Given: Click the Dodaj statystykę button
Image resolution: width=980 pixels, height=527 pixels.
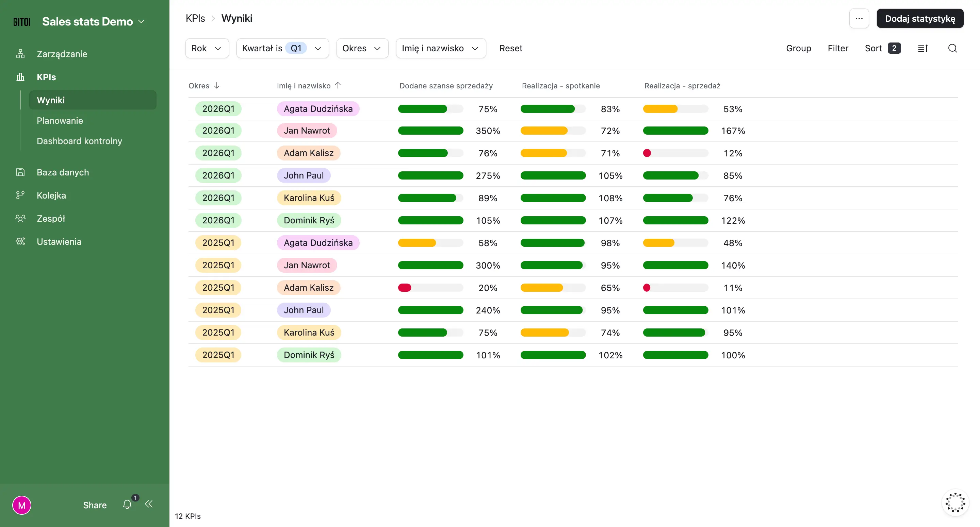Looking at the screenshot, I should click(920, 18).
